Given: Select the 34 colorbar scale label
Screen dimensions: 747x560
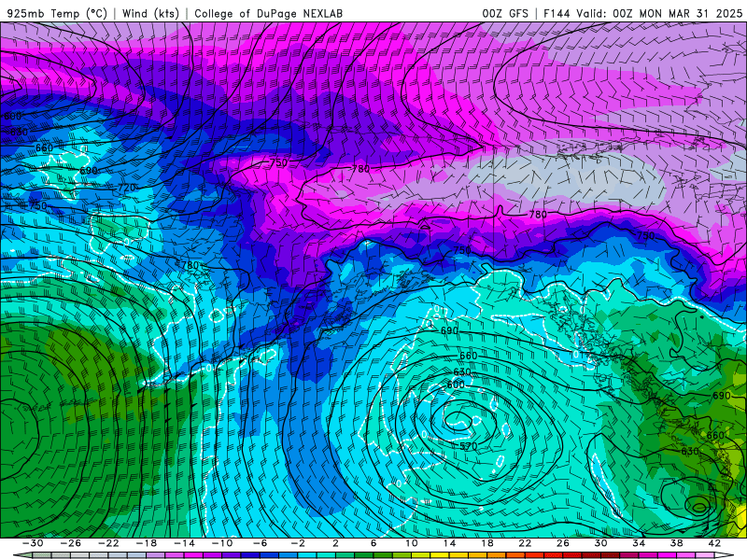Looking at the screenshot, I should tap(639, 543).
